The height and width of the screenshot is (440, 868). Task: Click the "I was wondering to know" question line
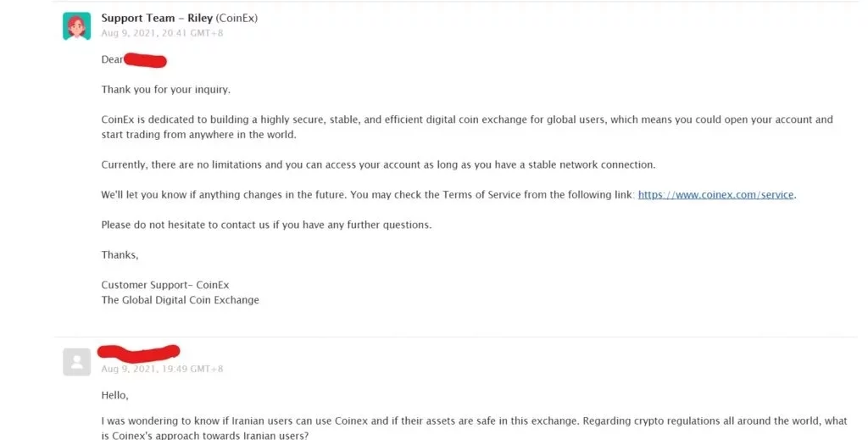[424, 421]
